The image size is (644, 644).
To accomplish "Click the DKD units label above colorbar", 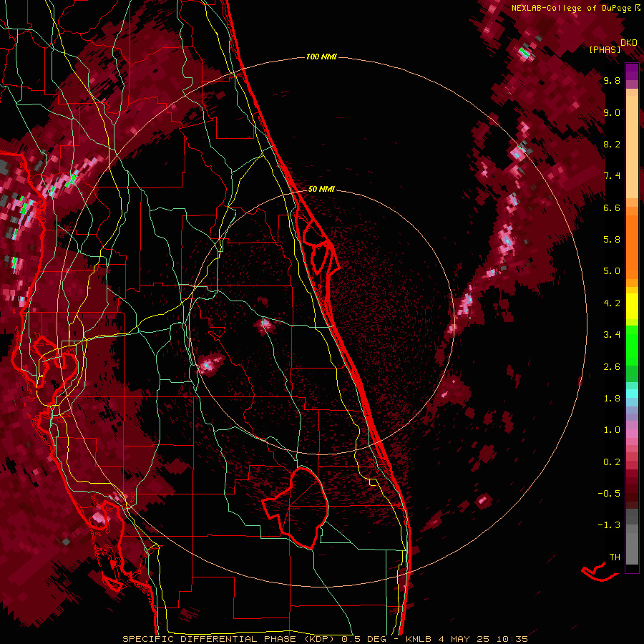I will click(629, 43).
